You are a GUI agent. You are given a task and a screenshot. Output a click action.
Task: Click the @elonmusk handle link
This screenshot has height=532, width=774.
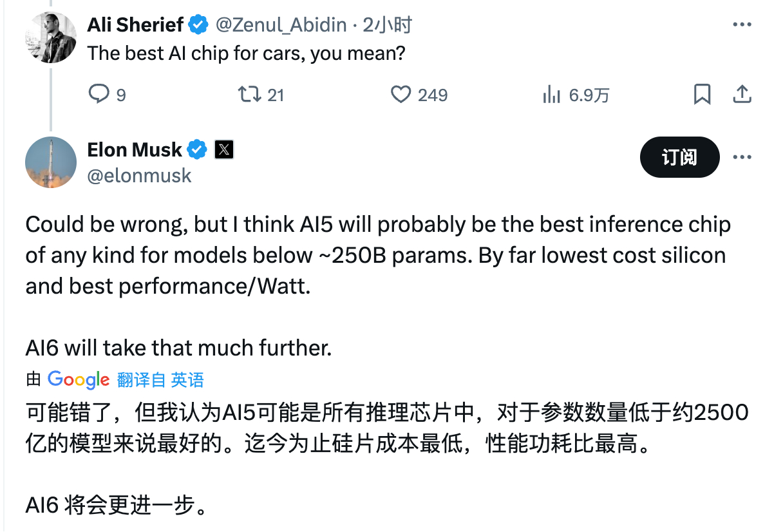(139, 176)
